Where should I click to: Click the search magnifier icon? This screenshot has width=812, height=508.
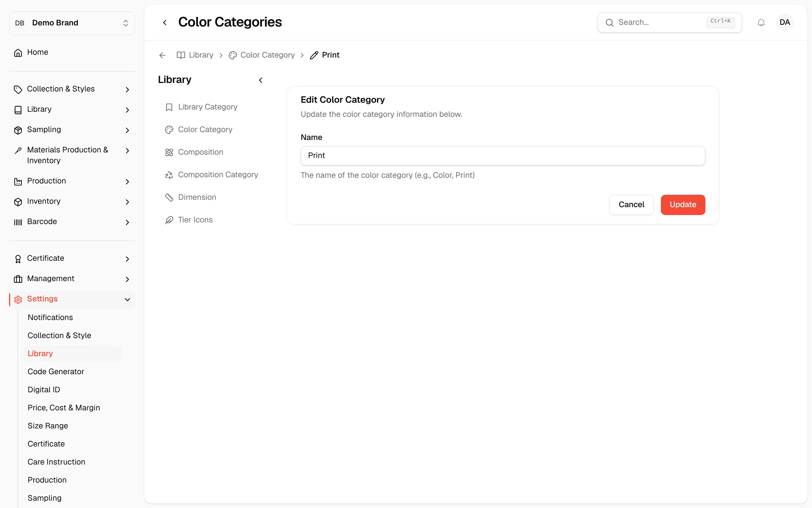[x=609, y=23]
